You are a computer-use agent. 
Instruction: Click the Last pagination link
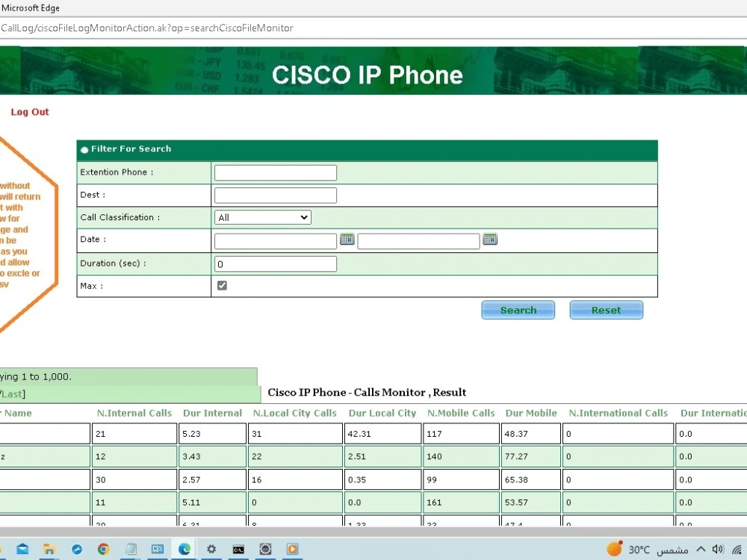click(x=12, y=393)
